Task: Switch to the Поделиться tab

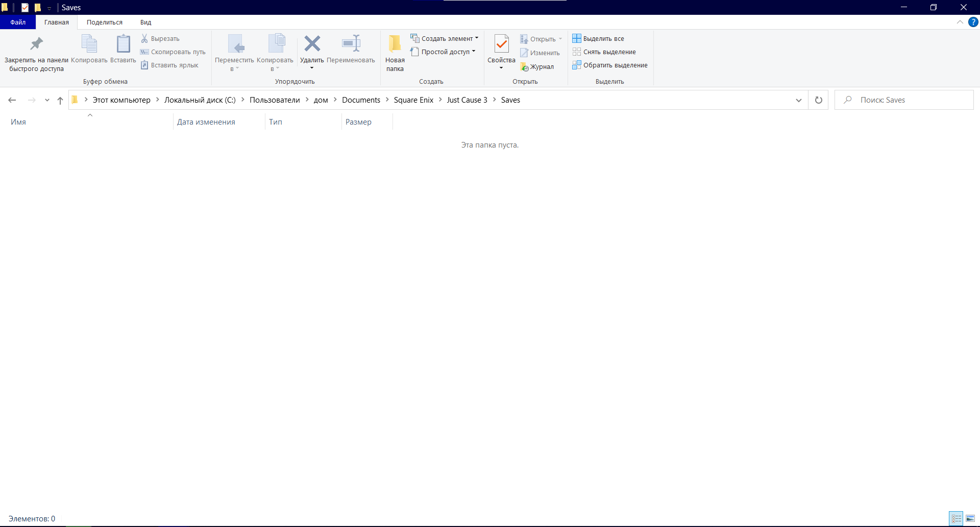Action: tap(105, 22)
